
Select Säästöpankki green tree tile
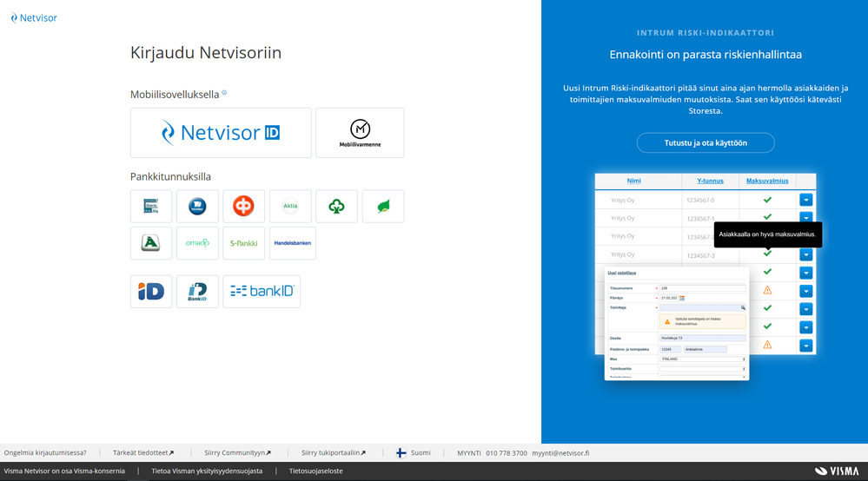pos(336,207)
